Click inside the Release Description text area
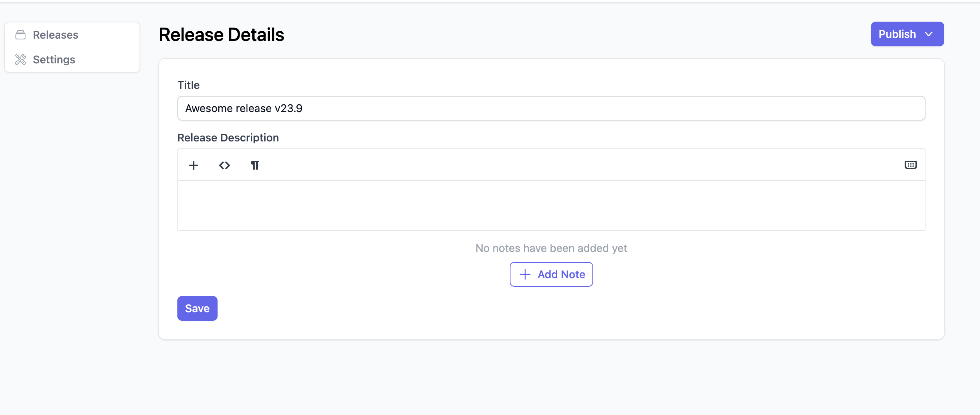This screenshot has height=415, width=980. pos(551,206)
